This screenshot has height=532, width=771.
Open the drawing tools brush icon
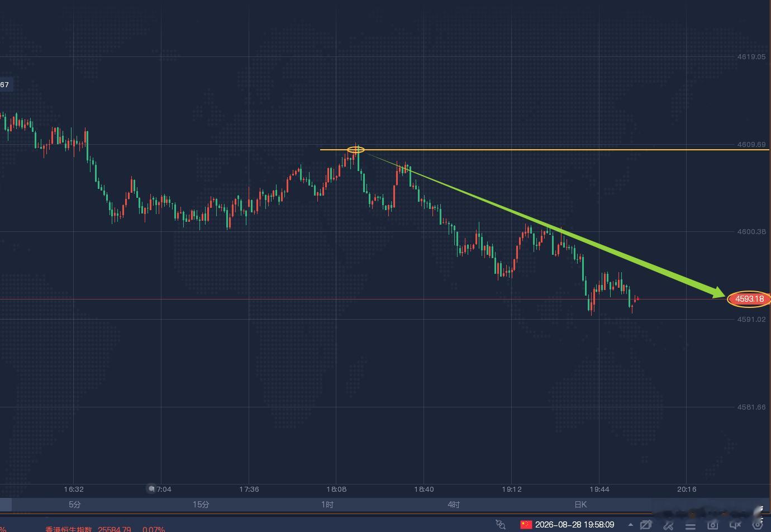pyautogui.click(x=668, y=525)
